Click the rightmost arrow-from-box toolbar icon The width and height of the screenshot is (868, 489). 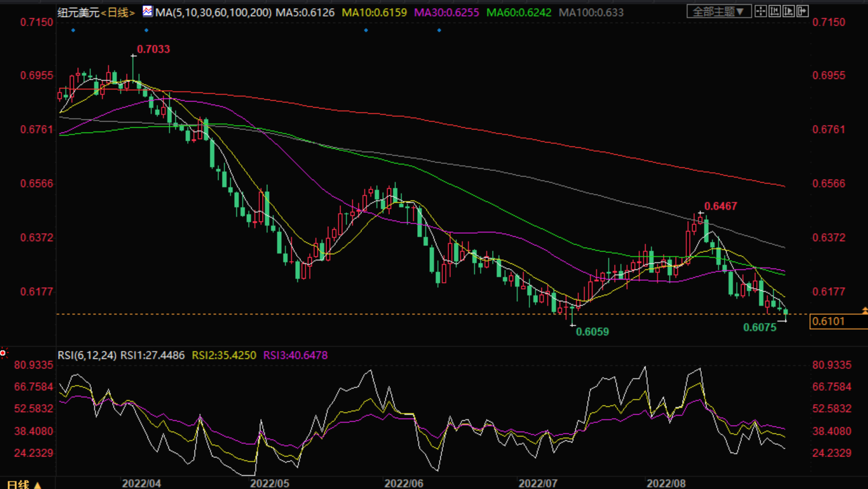pyautogui.click(x=802, y=12)
